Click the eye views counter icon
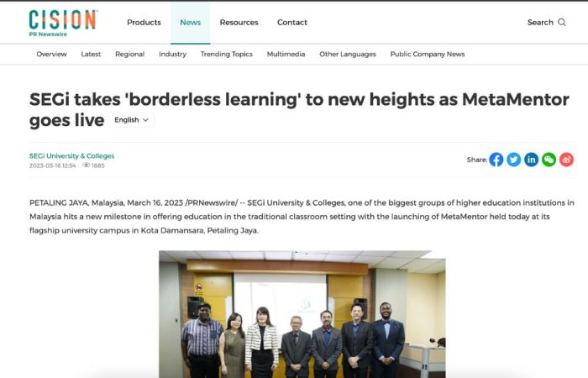The height and width of the screenshot is (378, 588). pos(87,165)
